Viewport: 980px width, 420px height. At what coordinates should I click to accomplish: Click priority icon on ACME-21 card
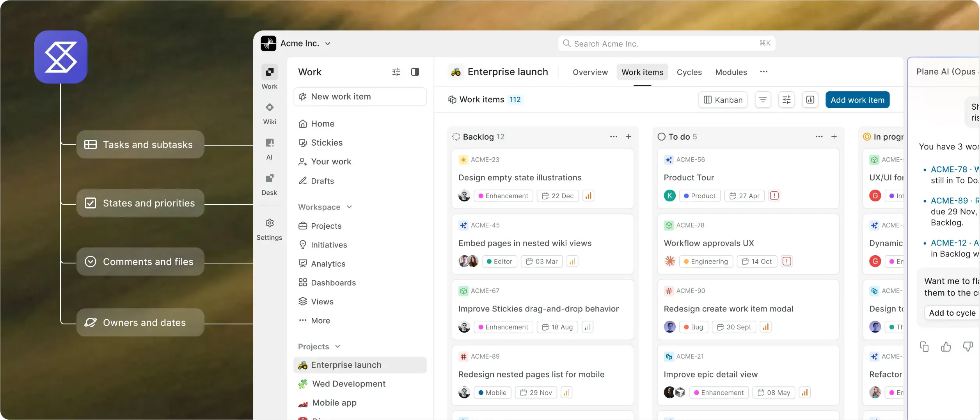click(804, 393)
